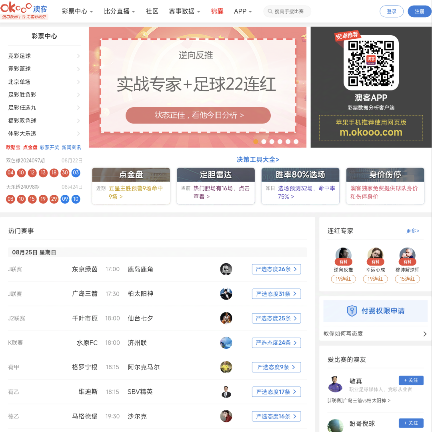
Task: Select the fifth banner carousel dot
Action: pyautogui.click(x=288, y=142)
